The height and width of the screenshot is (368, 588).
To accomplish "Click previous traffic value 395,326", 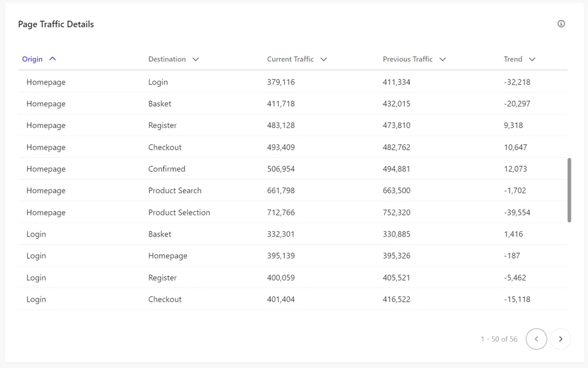I will [x=396, y=256].
